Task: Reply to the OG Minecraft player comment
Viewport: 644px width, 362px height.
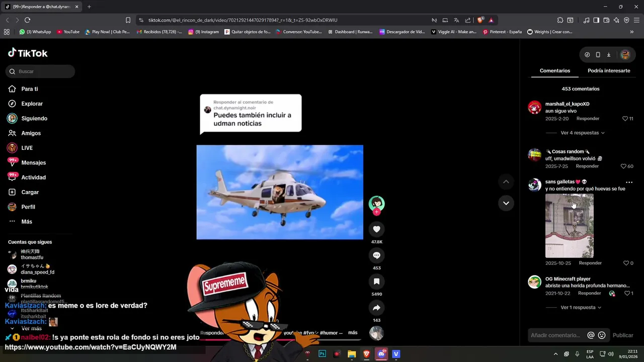Action: [x=589, y=293]
